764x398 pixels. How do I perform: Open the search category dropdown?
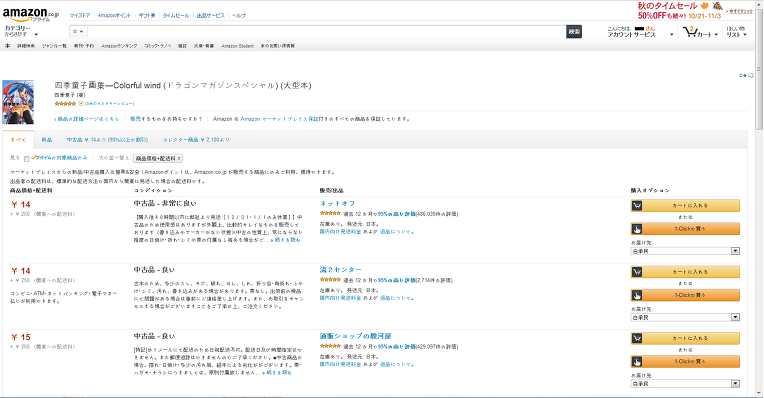tap(78, 32)
